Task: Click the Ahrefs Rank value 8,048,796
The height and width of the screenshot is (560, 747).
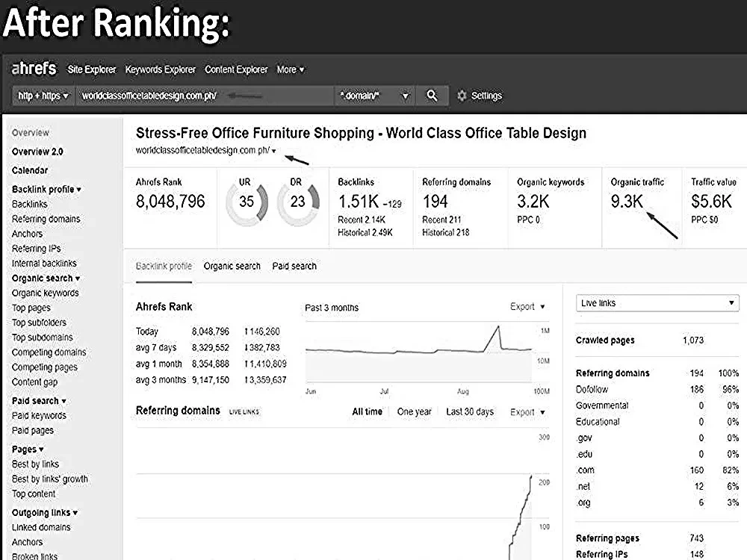Action: [x=170, y=202]
